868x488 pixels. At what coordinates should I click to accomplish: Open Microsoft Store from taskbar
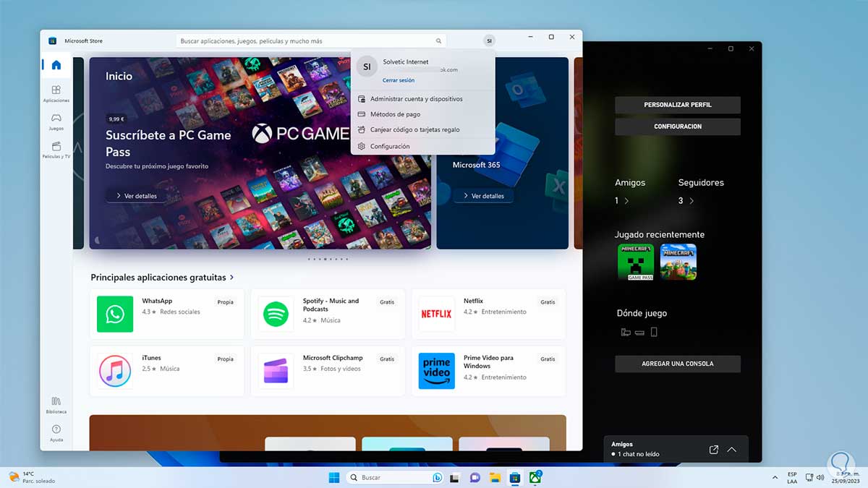coord(515,477)
